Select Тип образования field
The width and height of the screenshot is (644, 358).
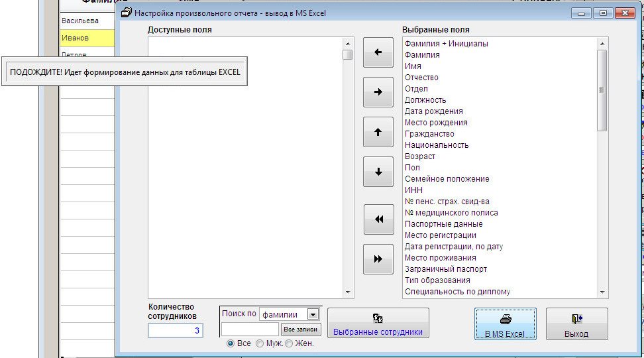coord(437,280)
